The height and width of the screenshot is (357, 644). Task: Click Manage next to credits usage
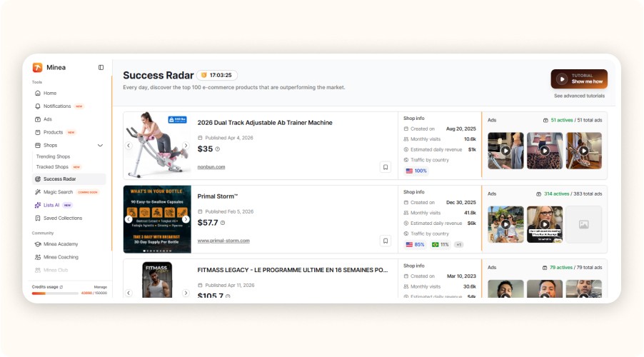click(101, 287)
